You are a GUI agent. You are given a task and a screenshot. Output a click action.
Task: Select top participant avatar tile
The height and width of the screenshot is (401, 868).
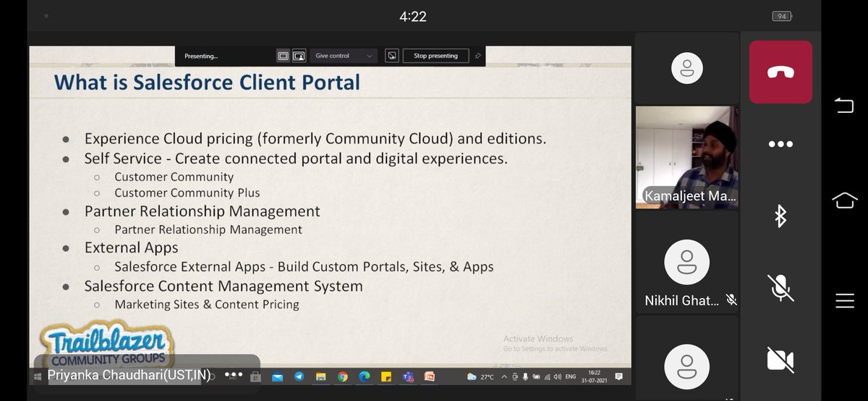[686, 68]
